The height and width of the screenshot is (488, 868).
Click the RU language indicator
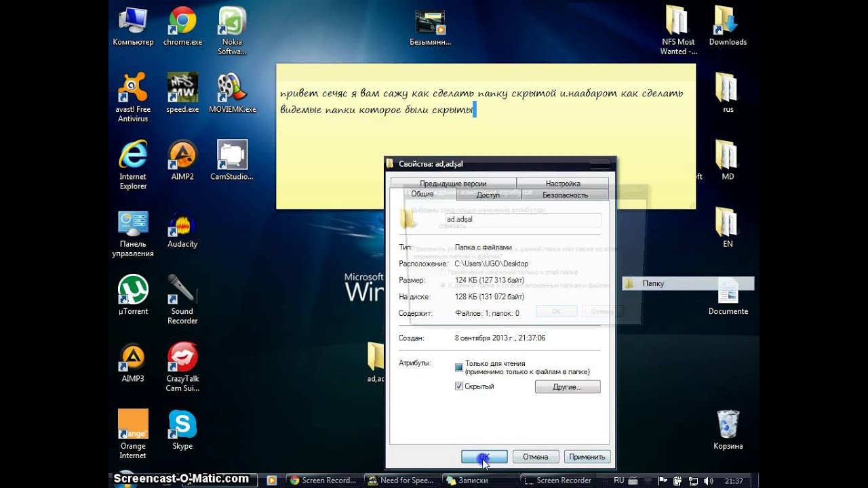point(618,481)
